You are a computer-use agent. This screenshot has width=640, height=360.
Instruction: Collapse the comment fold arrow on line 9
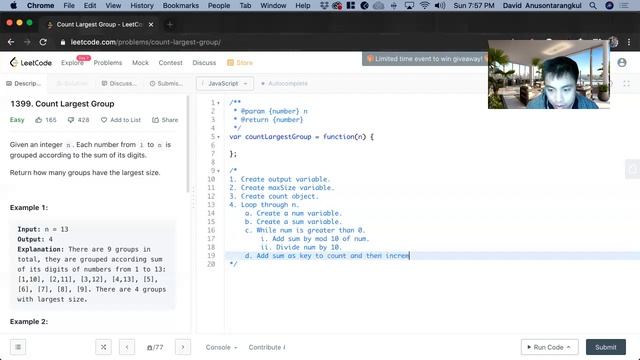(x=218, y=171)
